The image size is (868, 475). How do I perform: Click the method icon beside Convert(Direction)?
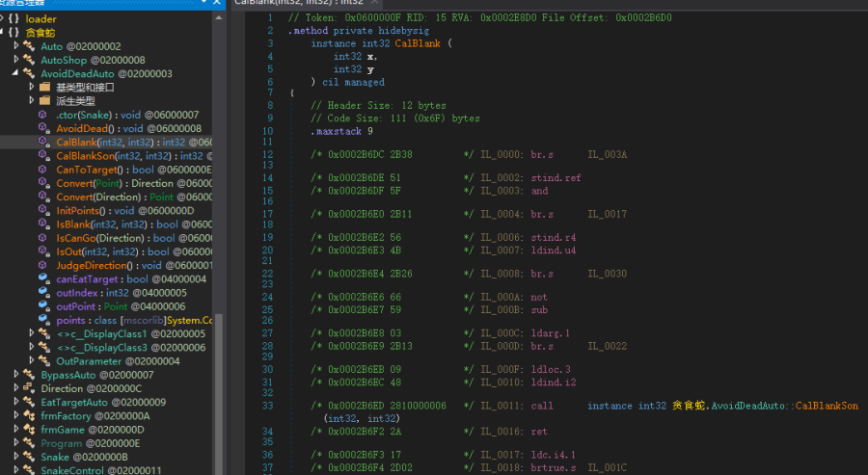click(x=44, y=197)
